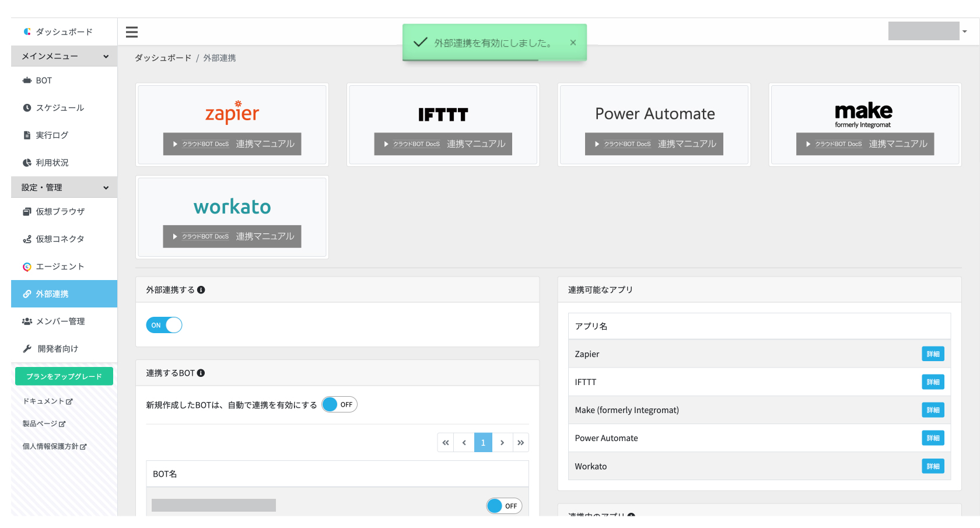Open the 個人情報保護方針 link
This screenshot has height=528, width=980.
click(x=55, y=446)
